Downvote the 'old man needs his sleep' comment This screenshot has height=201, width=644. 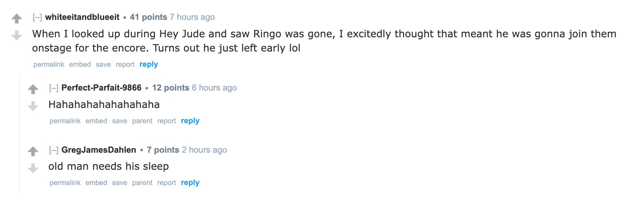[33, 168]
